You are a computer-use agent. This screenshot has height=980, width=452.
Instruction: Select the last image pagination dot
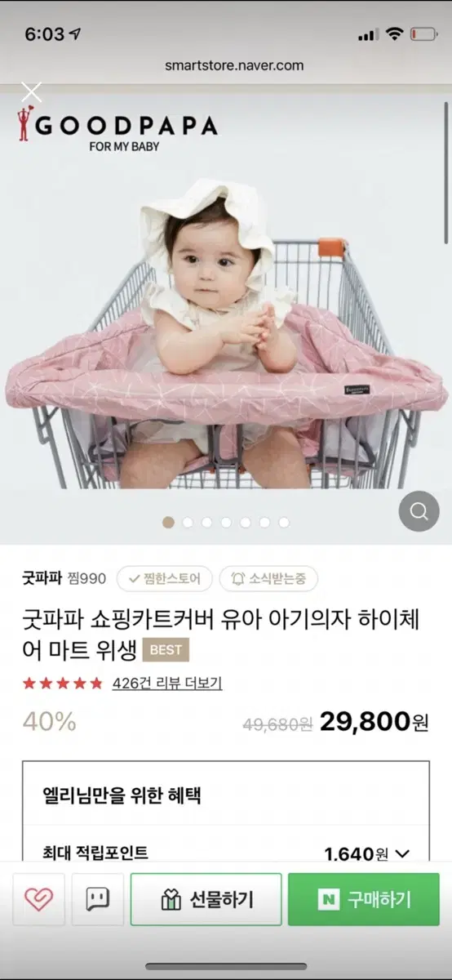(x=284, y=522)
